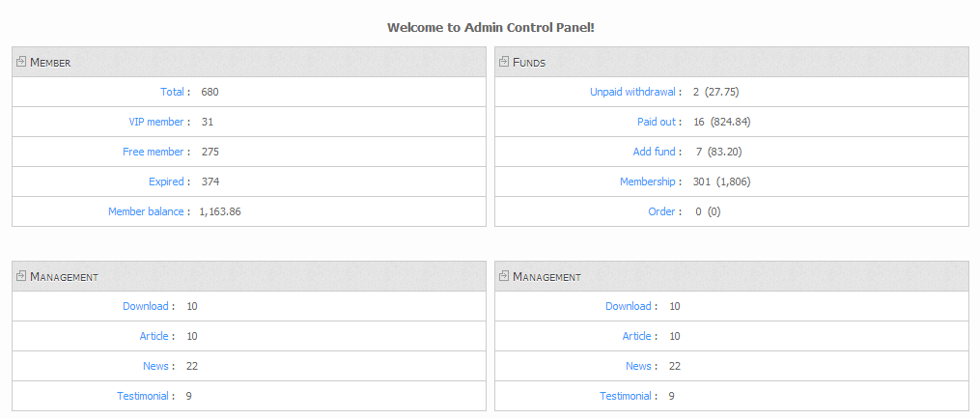Open the Add fund link

655,152
